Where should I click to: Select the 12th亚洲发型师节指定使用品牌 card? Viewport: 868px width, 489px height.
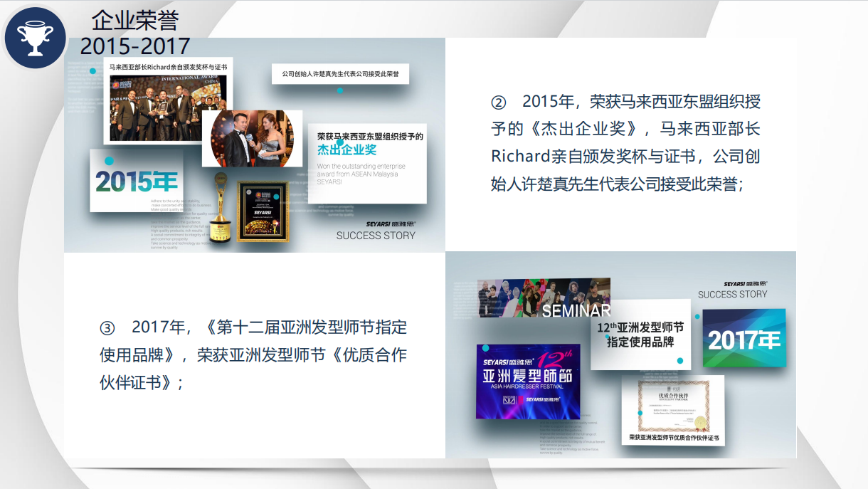point(640,335)
